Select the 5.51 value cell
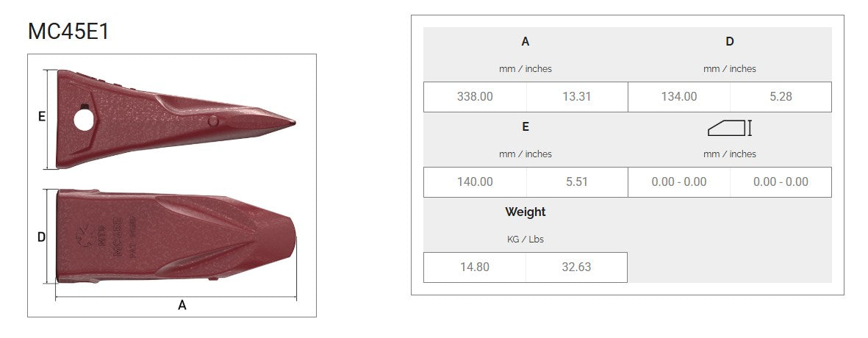This screenshot has width=868, height=338. (577, 181)
